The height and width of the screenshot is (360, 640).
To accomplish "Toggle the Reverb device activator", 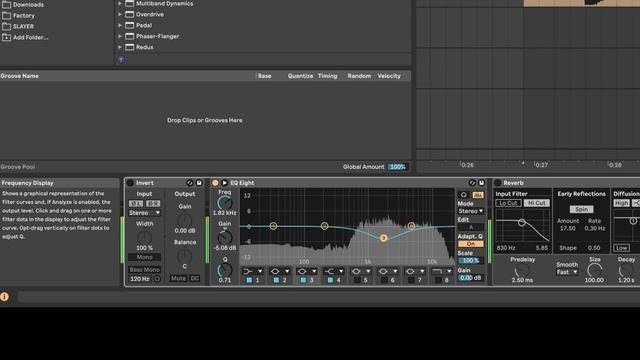I will tap(498, 183).
